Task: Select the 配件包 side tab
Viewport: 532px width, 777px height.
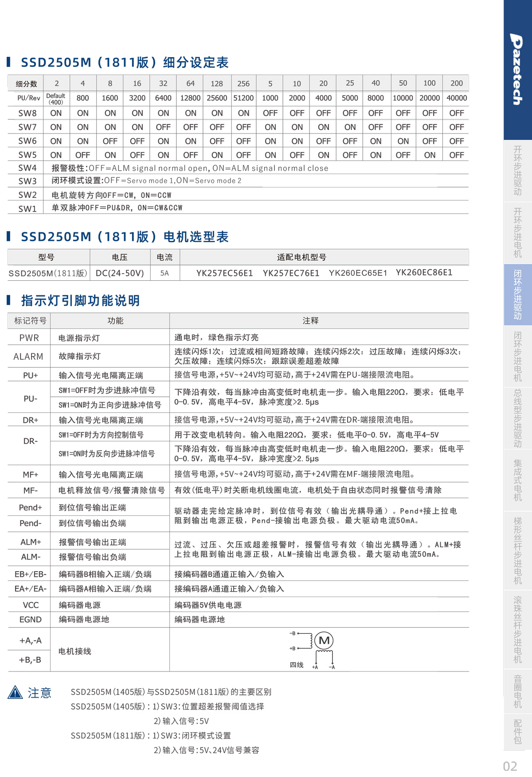Action: (x=517, y=732)
